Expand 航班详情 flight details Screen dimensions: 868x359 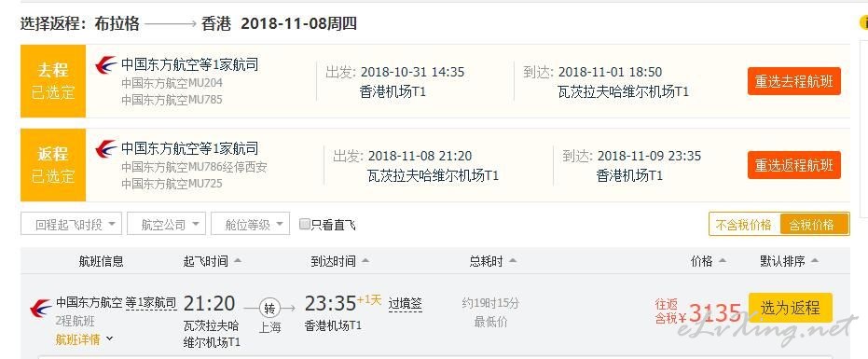(84, 339)
